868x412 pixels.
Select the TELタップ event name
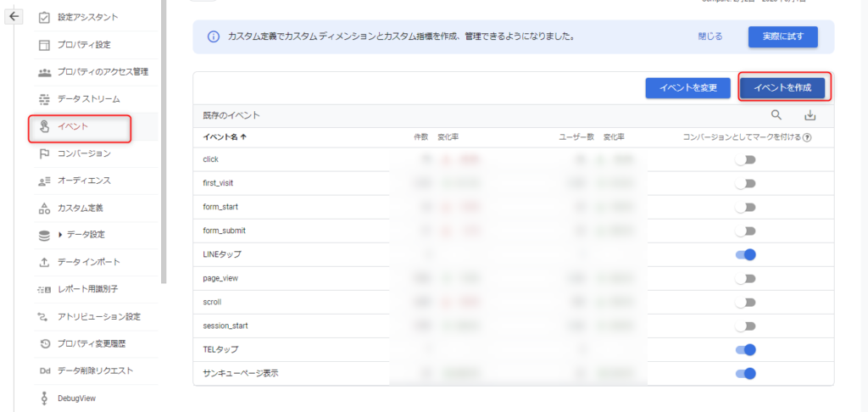point(220,350)
